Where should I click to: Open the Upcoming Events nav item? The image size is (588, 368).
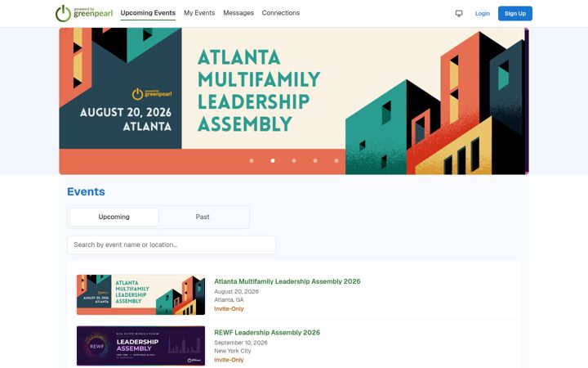tap(148, 13)
